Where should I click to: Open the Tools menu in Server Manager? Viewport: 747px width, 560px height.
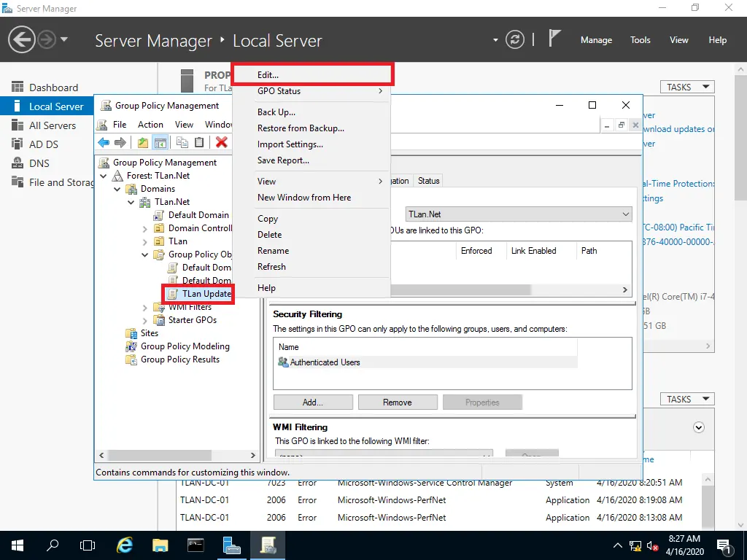(x=640, y=40)
